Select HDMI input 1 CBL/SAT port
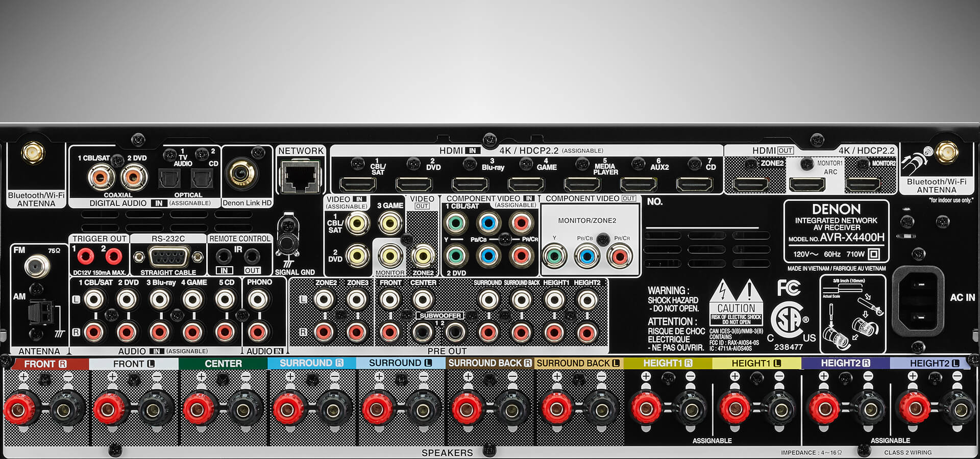This screenshot has width=980, height=459. (358, 184)
